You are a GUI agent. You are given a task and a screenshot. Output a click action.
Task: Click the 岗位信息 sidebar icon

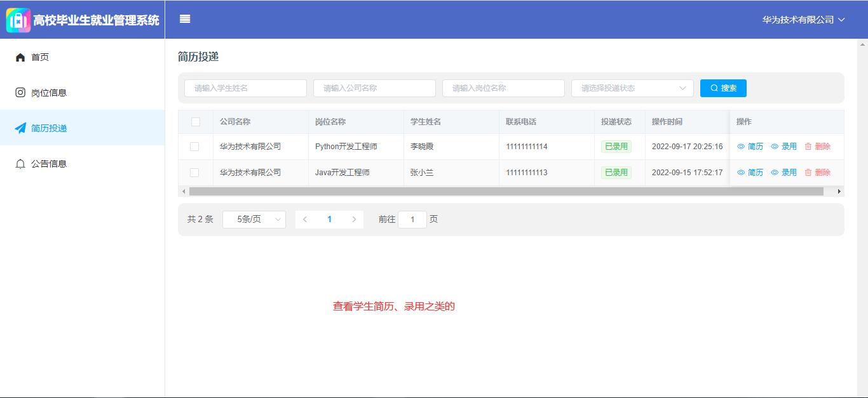pyautogui.click(x=20, y=93)
